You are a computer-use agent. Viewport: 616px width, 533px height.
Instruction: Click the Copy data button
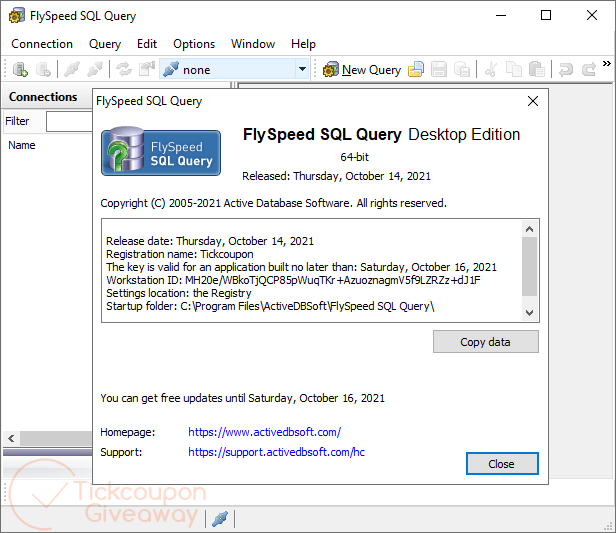486,342
